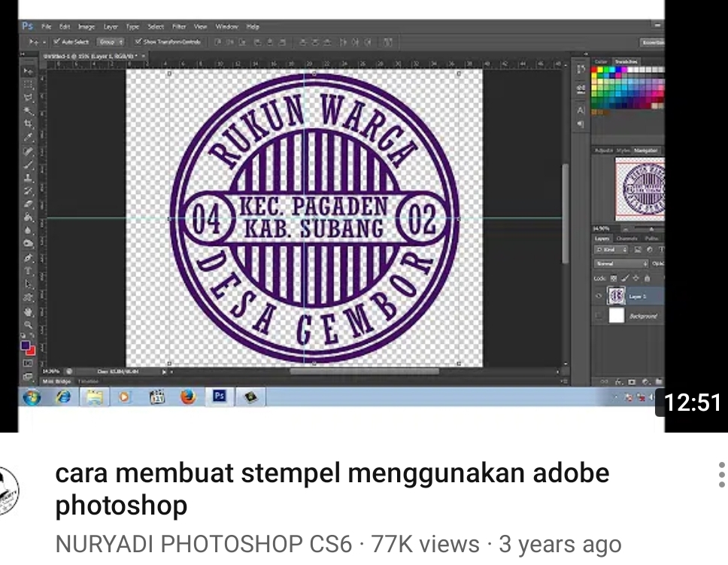This screenshot has height=565, width=728.
Task: Open the layer Kind filter dropdown
Action: click(611, 250)
